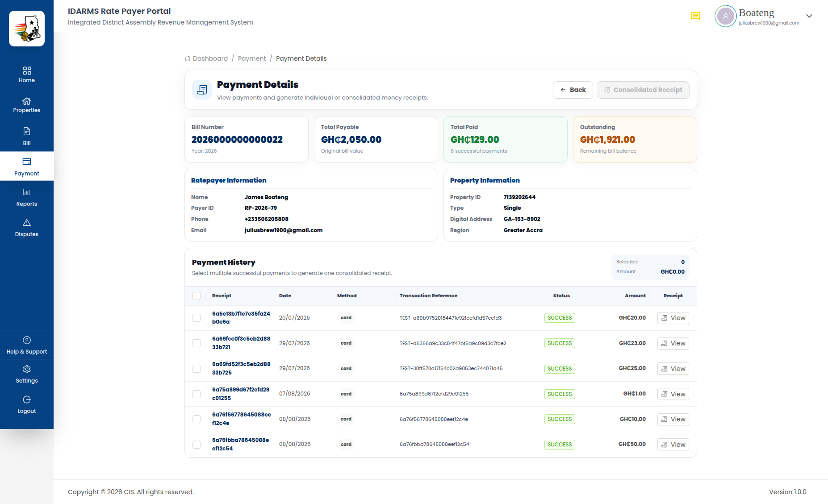The image size is (828, 504).
Task: Click the Logout icon
Action: 27,400
